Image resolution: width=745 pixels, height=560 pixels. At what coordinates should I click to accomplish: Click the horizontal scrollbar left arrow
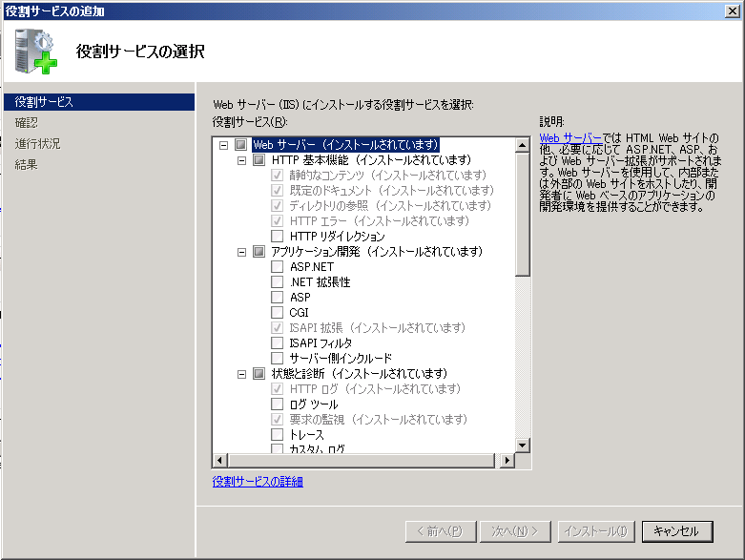pyautogui.click(x=219, y=460)
